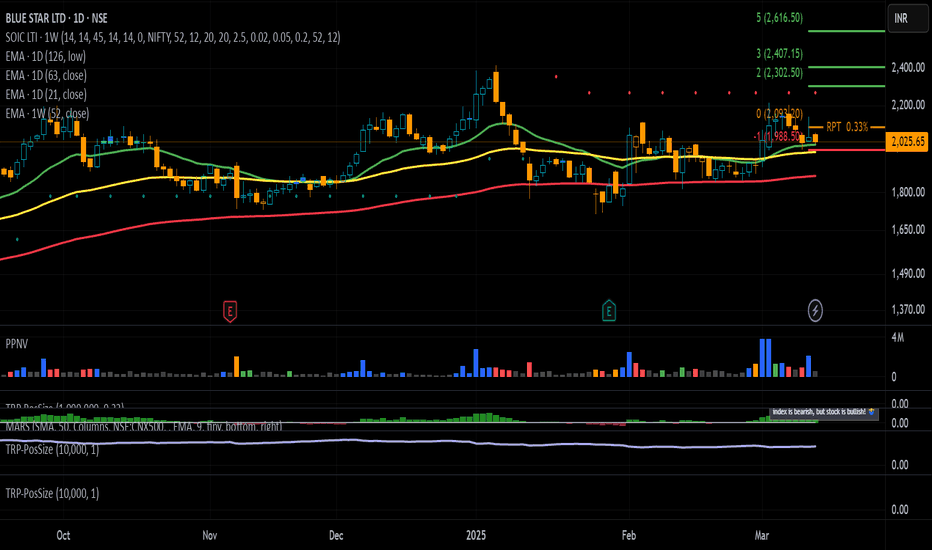The height and width of the screenshot is (550, 932).
Task: Click the 2,025.65 current price label
Action: tap(908, 142)
